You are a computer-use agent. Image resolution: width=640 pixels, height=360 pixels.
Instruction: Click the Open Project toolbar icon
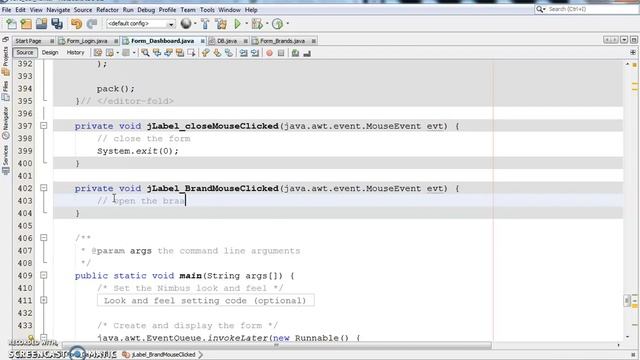click(41, 24)
